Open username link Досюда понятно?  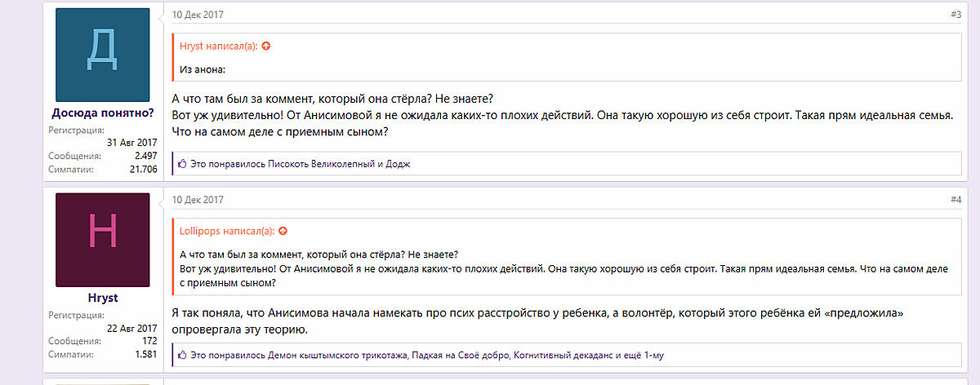tap(102, 113)
